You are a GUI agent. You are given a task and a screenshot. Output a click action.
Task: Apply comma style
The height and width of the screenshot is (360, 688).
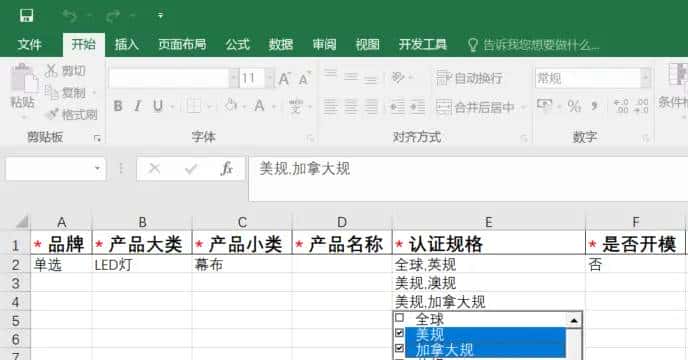tap(595, 105)
